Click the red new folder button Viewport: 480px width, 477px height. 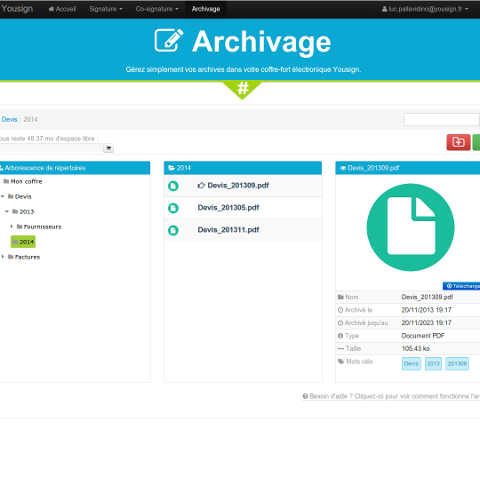[x=458, y=142]
